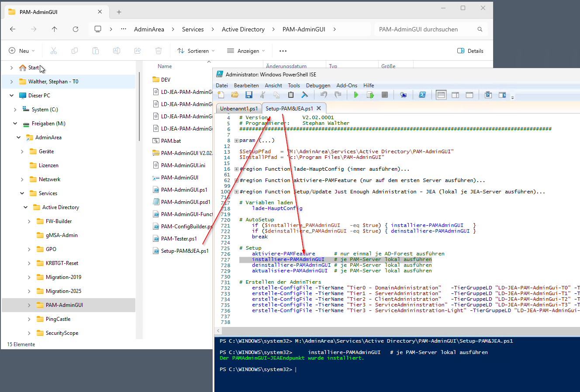Image resolution: width=580 pixels, height=392 pixels.
Task: Start PowerShell.exe console icon in ISE toolbar
Action: click(422, 95)
